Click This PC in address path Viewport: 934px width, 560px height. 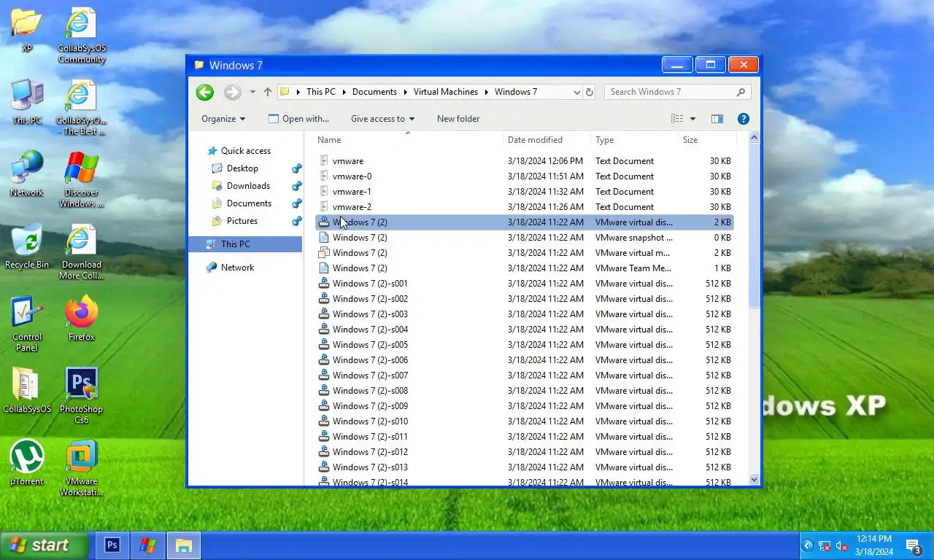pos(321,92)
